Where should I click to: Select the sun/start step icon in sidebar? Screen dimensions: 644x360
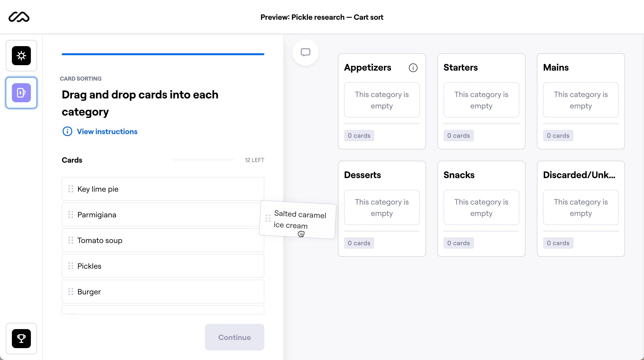coord(21,56)
